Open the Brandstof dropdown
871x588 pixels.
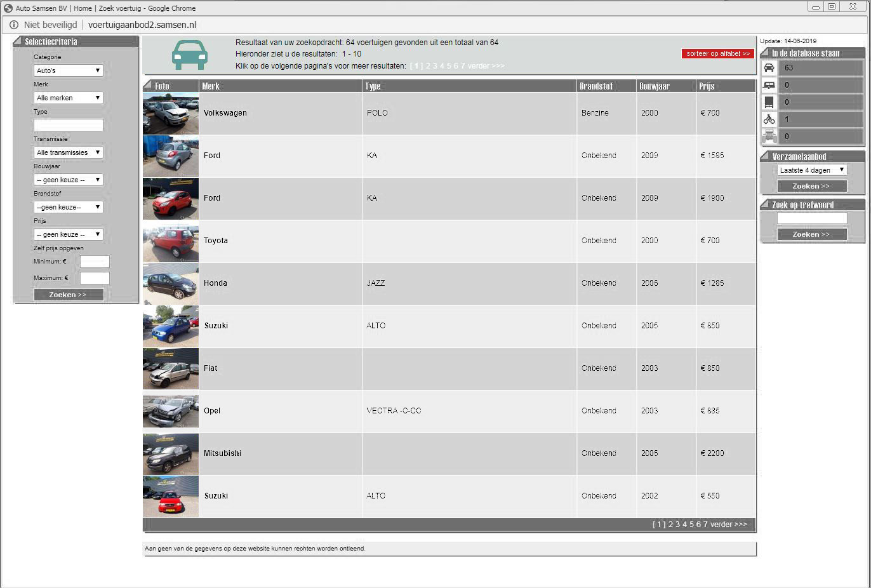69,207
